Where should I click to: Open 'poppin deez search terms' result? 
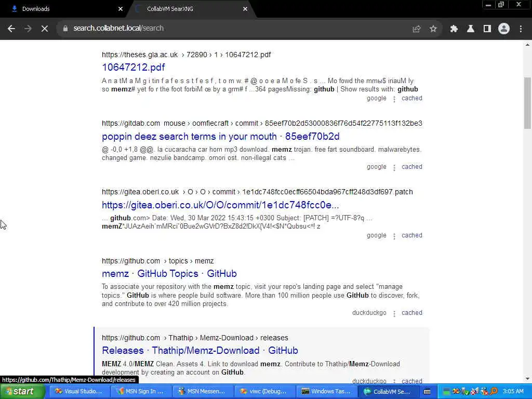(220, 137)
